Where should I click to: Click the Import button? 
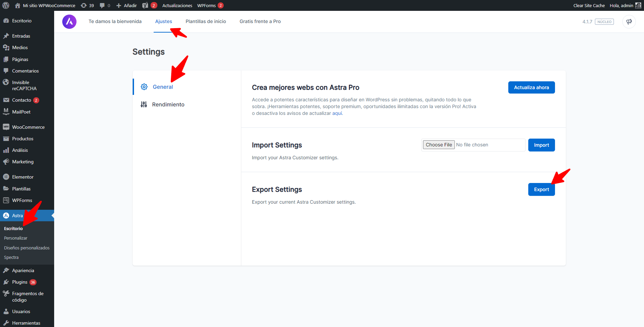tap(541, 145)
